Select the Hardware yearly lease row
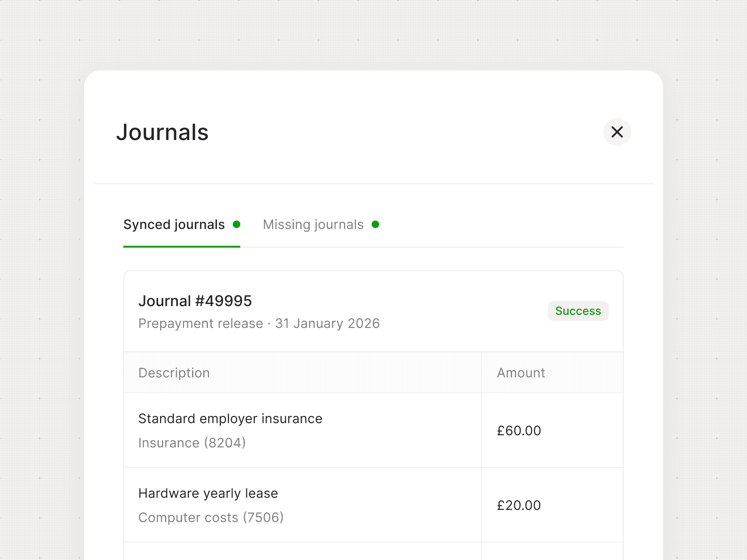This screenshot has height=560, width=747. tap(374, 505)
